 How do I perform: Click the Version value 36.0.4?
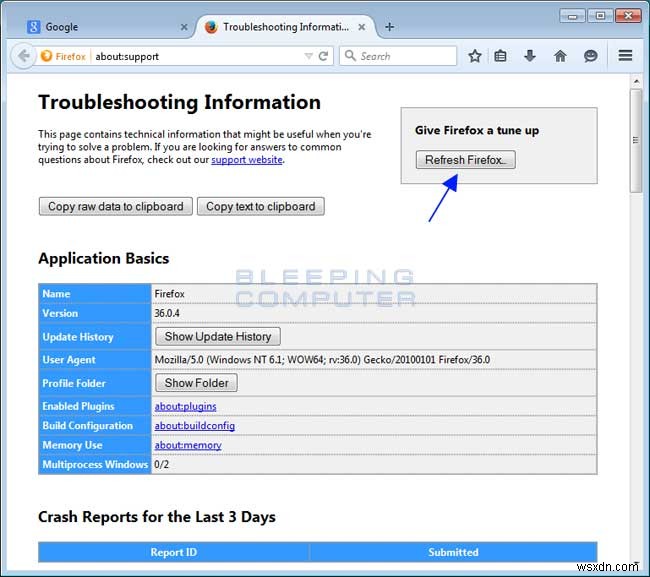[x=167, y=313]
